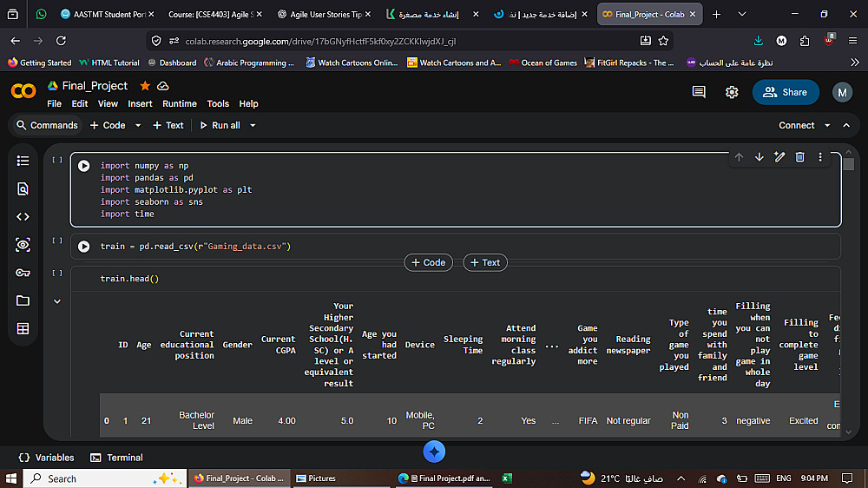Collapse the header with the top-right chevron
The image size is (868, 488).
tap(848, 126)
